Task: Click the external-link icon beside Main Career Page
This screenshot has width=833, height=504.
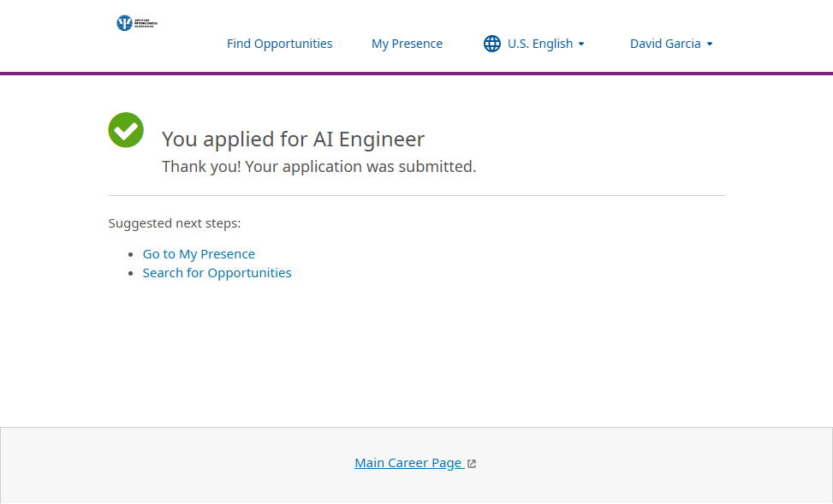Action: click(472, 464)
